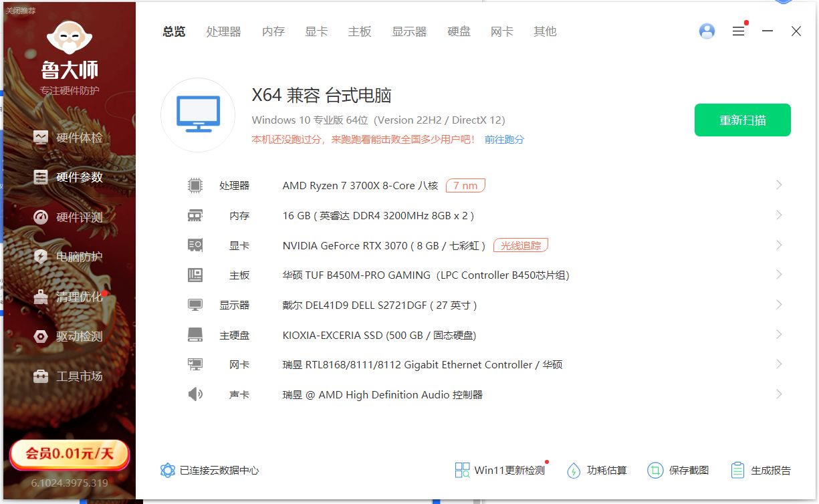Open the 功耗估算 power estimation tool

pos(597,470)
